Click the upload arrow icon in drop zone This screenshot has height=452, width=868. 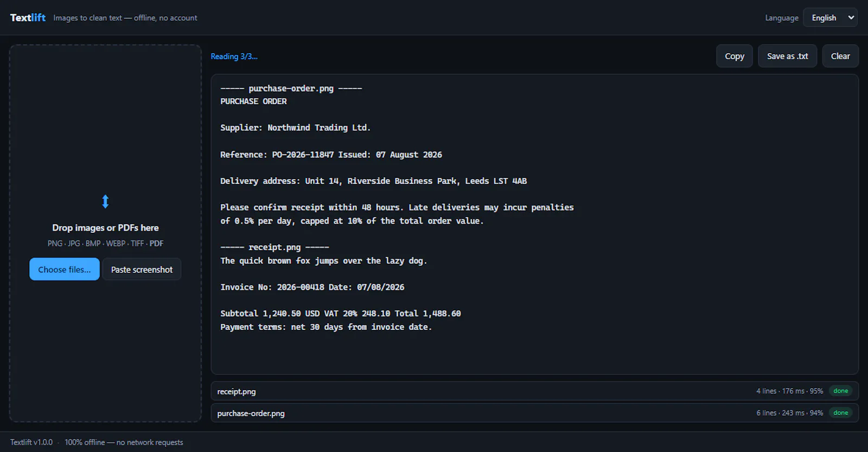pos(105,202)
